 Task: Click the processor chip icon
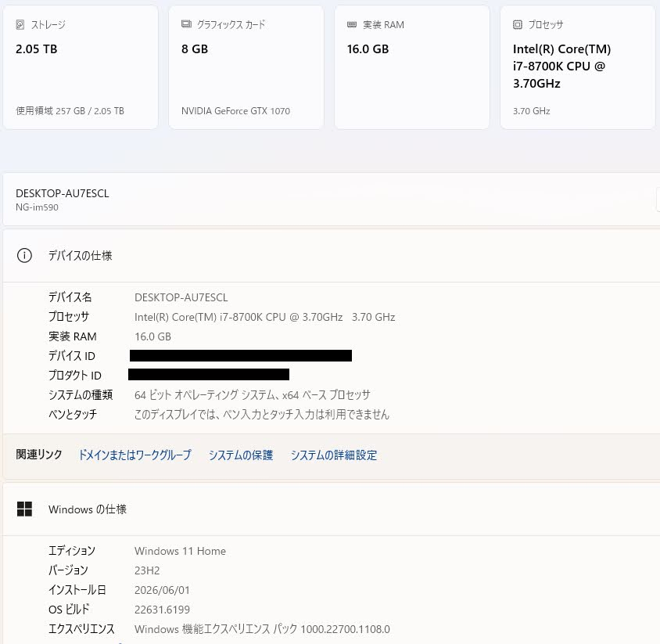[518, 25]
